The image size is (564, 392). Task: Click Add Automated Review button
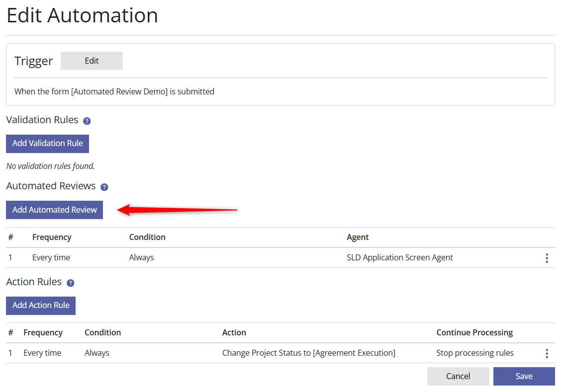(54, 210)
